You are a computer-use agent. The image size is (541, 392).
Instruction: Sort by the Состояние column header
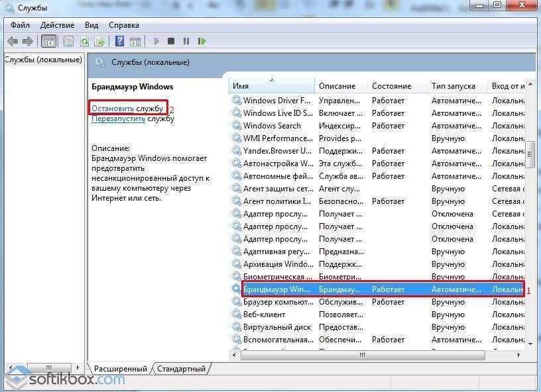click(391, 86)
